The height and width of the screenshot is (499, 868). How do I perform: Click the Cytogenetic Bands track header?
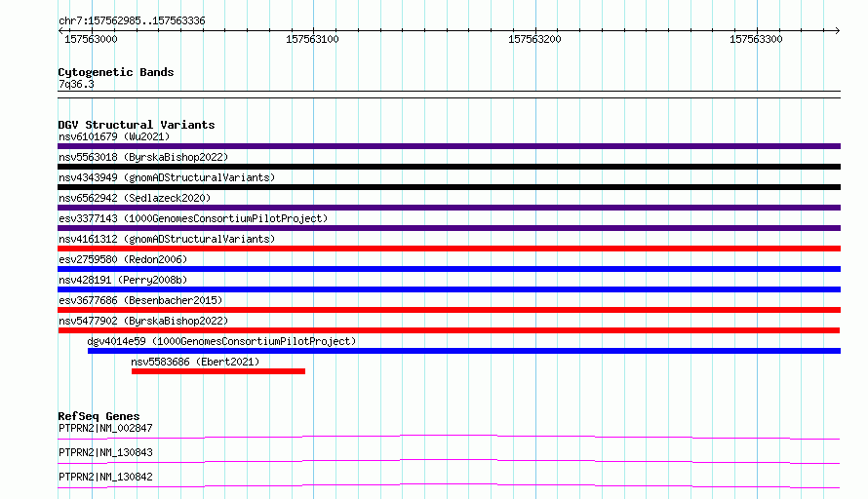[116, 72]
